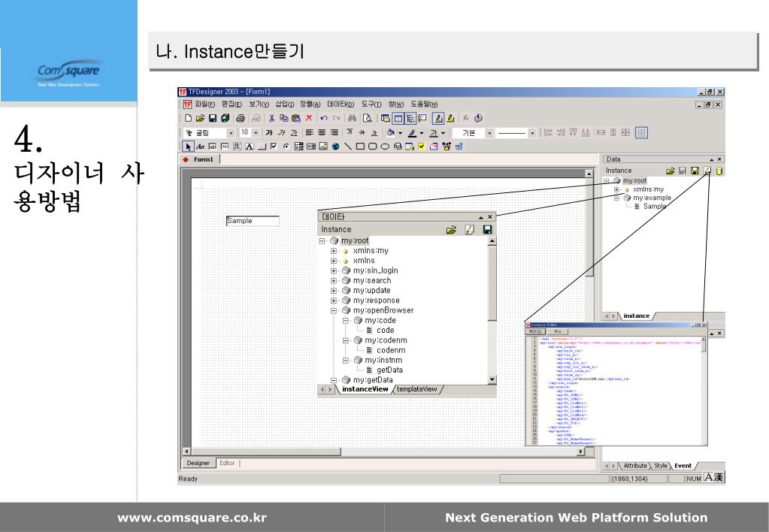The height and width of the screenshot is (532, 769).
Task: Open the 도움말(H) menu
Action: (424, 104)
